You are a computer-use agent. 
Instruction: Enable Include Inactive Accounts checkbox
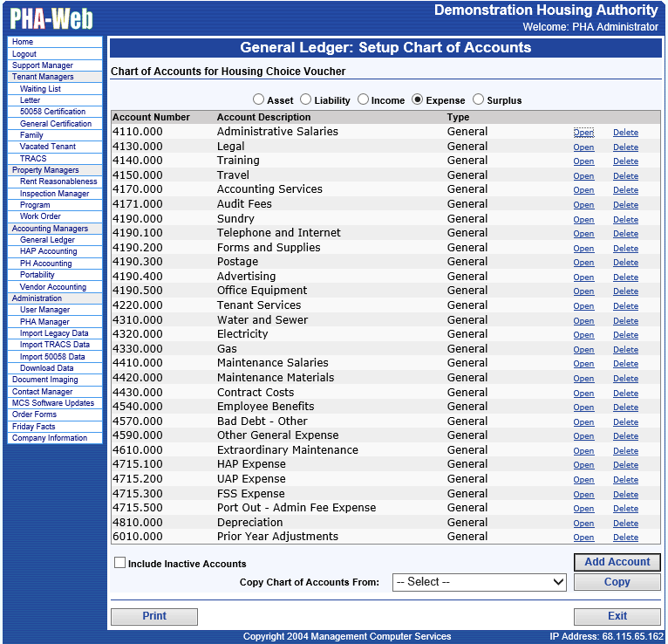coord(119,563)
